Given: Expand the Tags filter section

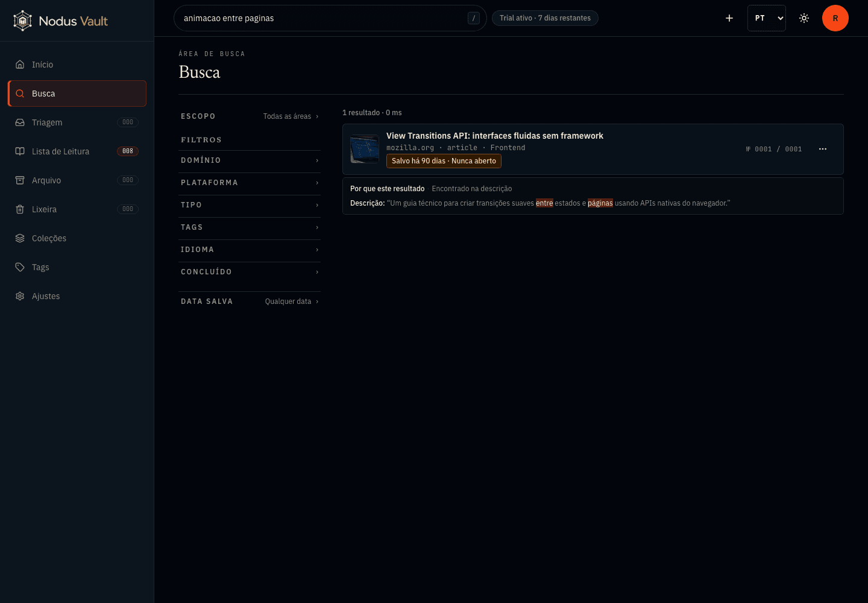Looking at the screenshot, I should coord(250,227).
